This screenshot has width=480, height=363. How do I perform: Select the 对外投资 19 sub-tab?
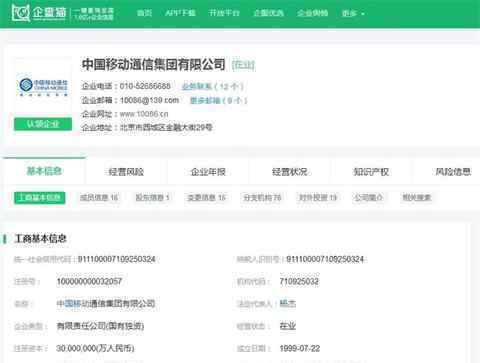pyautogui.click(x=318, y=198)
